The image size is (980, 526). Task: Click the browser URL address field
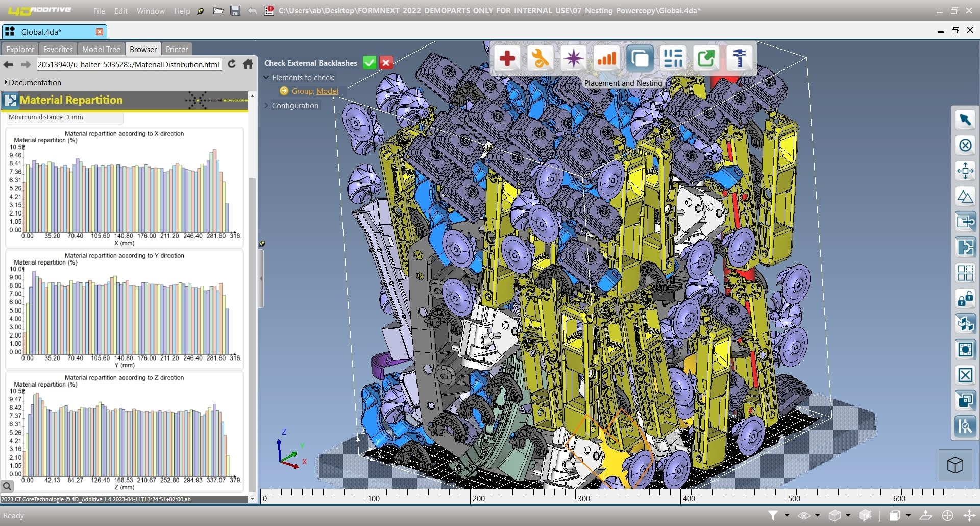tap(129, 64)
